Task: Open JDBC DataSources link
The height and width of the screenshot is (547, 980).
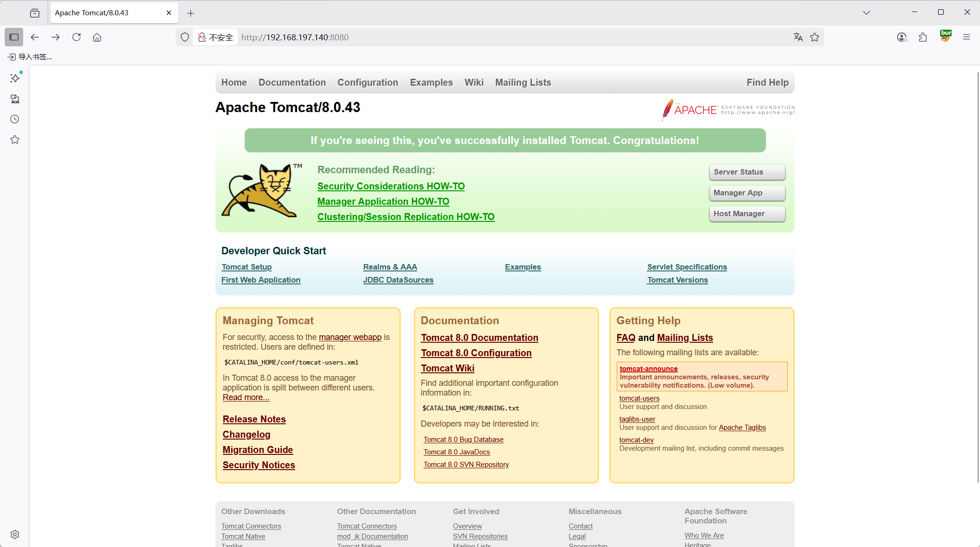Action: (398, 280)
